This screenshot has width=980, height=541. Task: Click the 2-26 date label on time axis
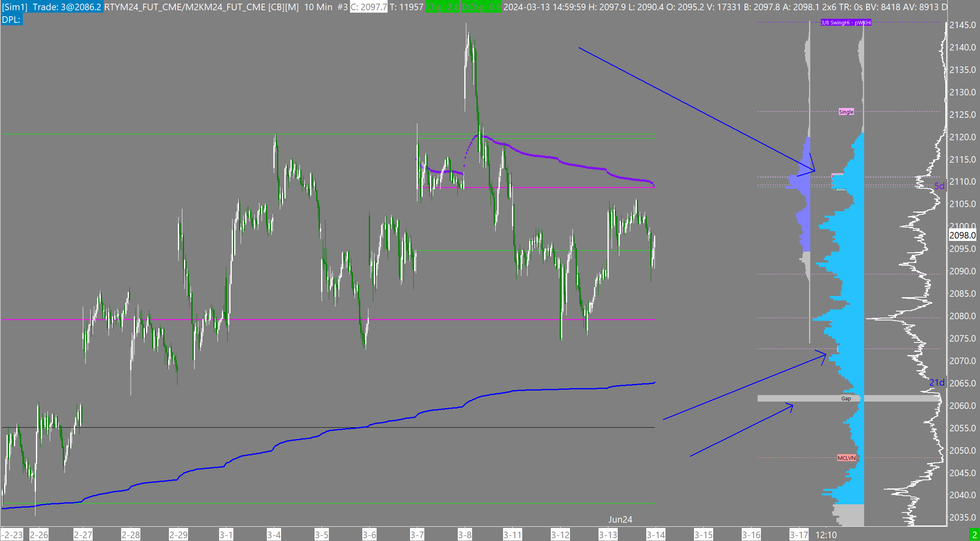click(39, 535)
